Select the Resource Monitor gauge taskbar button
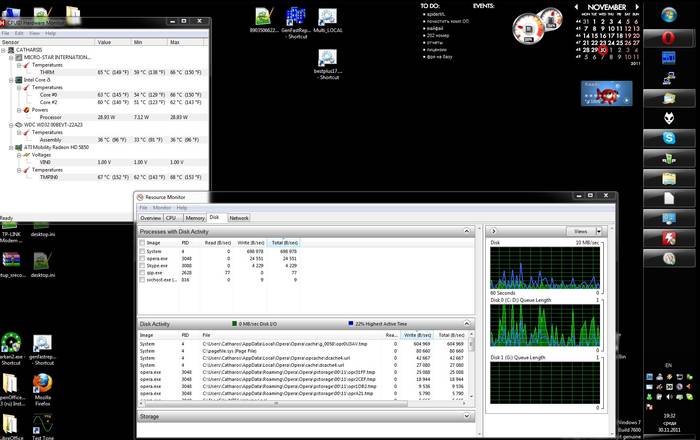Viewport: 700px width, 440px height. 669,258
